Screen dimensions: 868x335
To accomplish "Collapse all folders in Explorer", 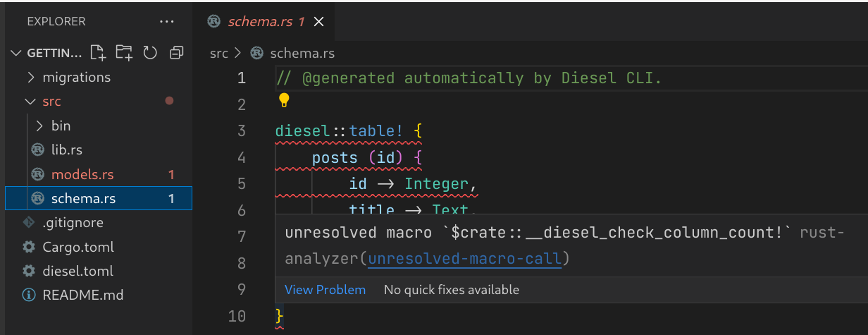I will click(176, 52).
